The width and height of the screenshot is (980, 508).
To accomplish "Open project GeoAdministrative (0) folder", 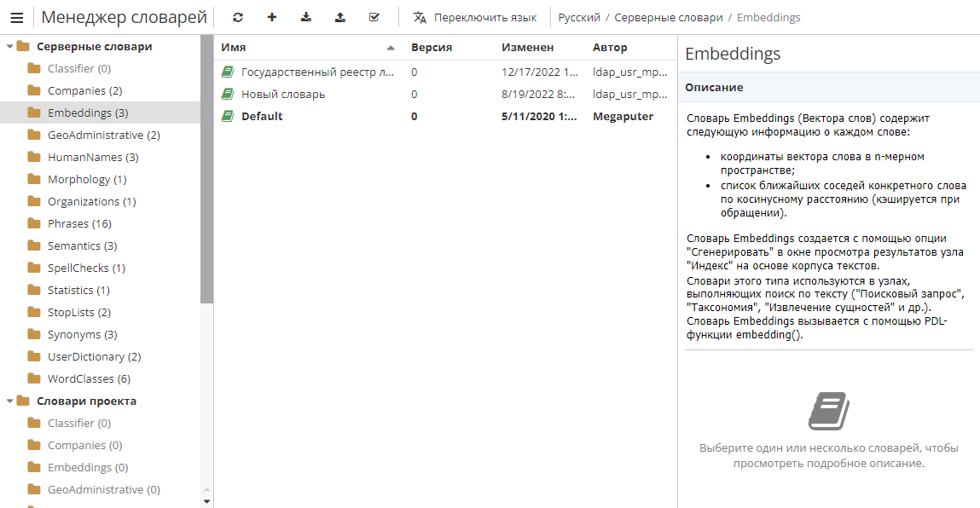I will (104, 490).
